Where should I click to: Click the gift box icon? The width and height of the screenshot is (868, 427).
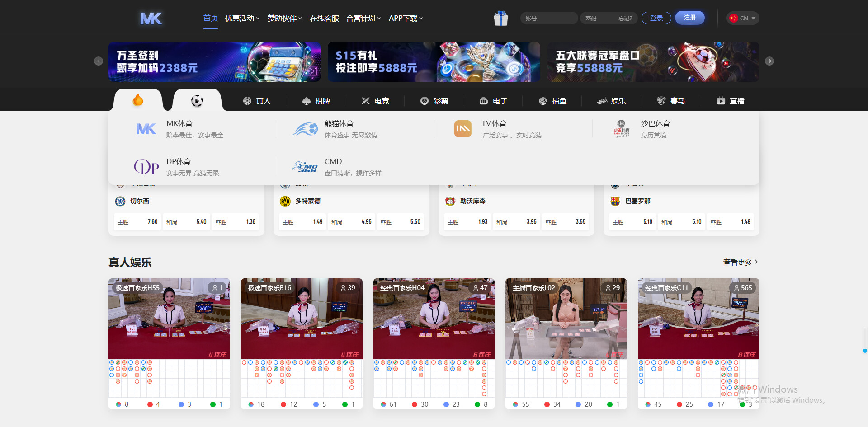tap(500, 19)
